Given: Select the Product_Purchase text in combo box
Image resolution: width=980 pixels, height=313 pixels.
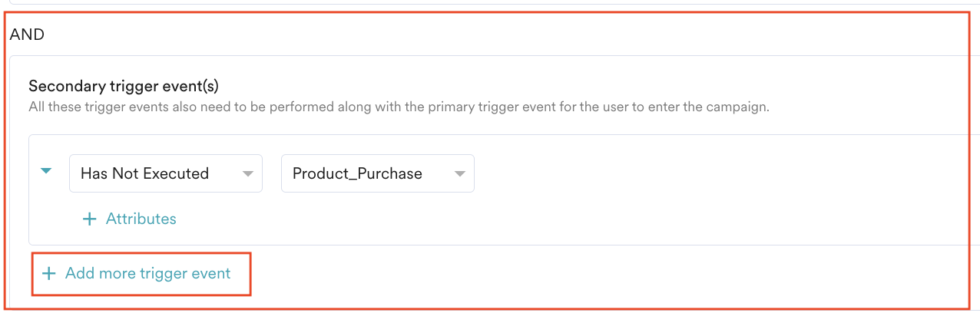Looking at the screenshot, I should (x=357, y=173).
